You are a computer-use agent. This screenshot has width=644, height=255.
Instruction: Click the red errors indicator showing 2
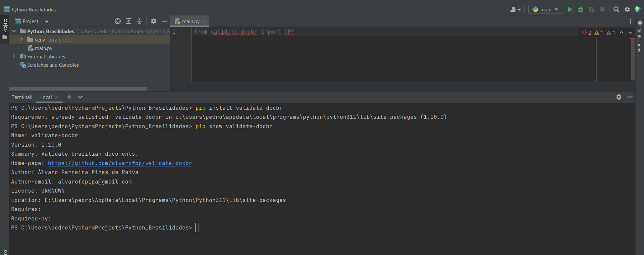click(x=587, y=33)
